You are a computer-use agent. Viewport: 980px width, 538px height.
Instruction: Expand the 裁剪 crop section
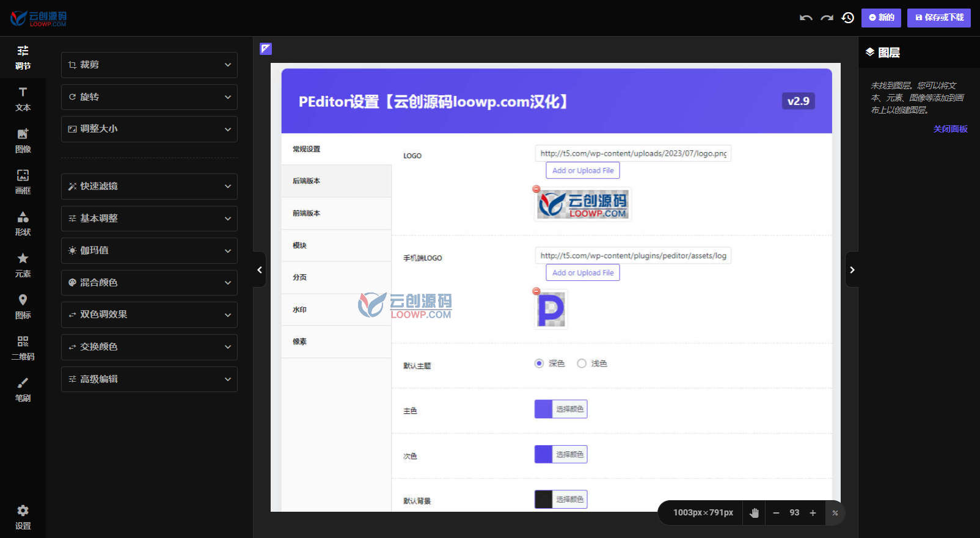(149, 65)
